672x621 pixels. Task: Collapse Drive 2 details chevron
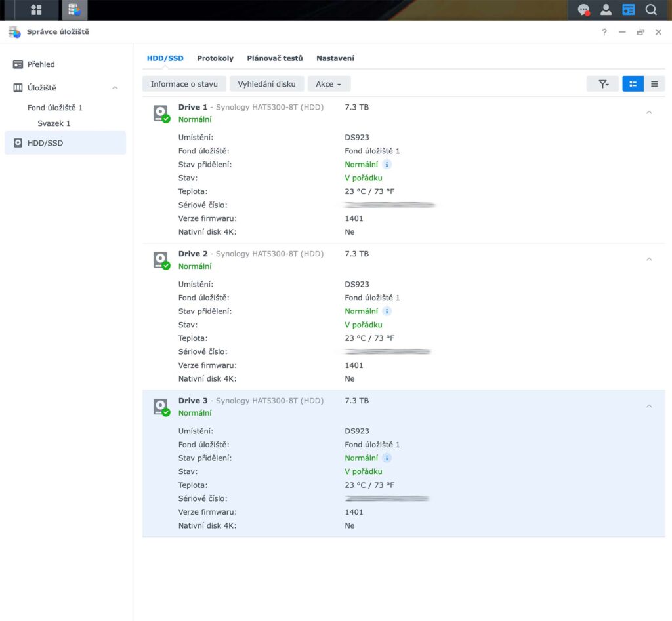click(649, 260)
